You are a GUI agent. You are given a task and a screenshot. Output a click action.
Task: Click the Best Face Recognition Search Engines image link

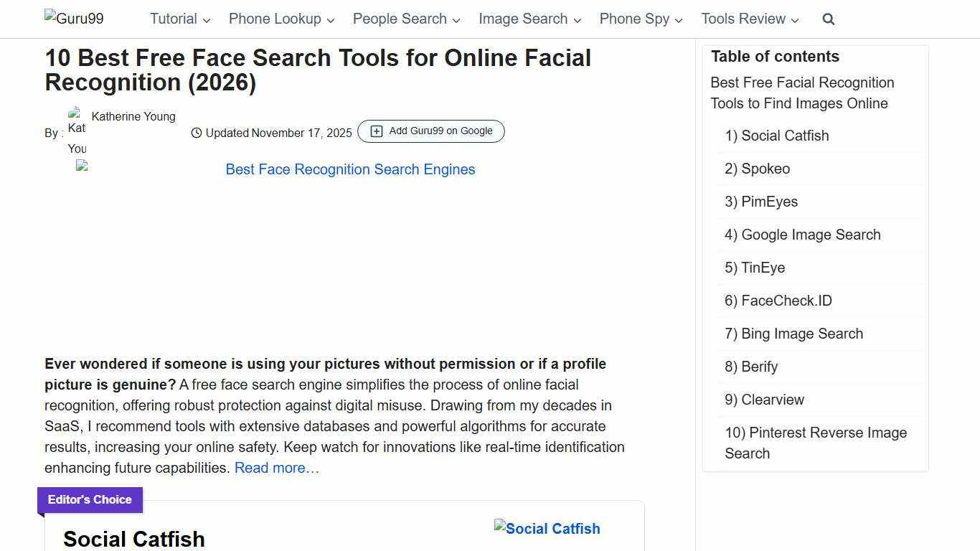tap(349, 169)
